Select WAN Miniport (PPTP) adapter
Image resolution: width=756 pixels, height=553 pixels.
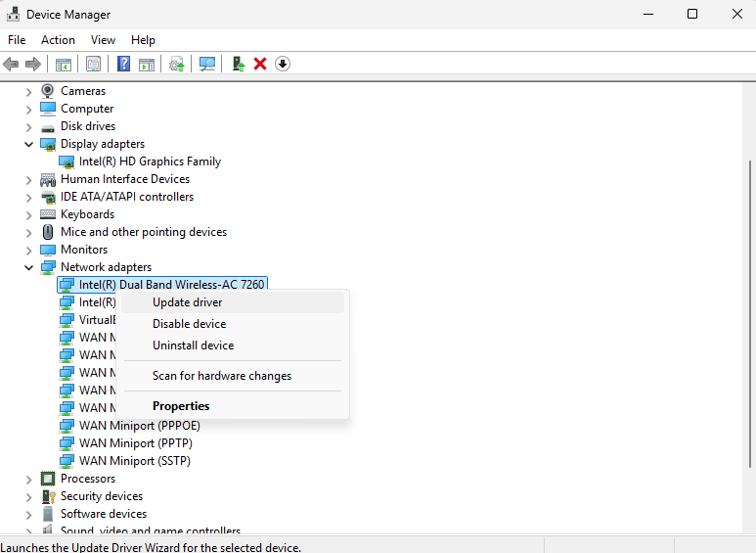[x=134, y=443]
